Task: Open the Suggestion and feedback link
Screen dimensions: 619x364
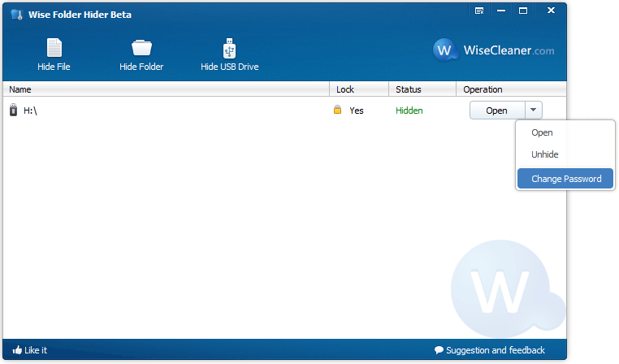Action: pyautogui.click(x=496, y=350)
